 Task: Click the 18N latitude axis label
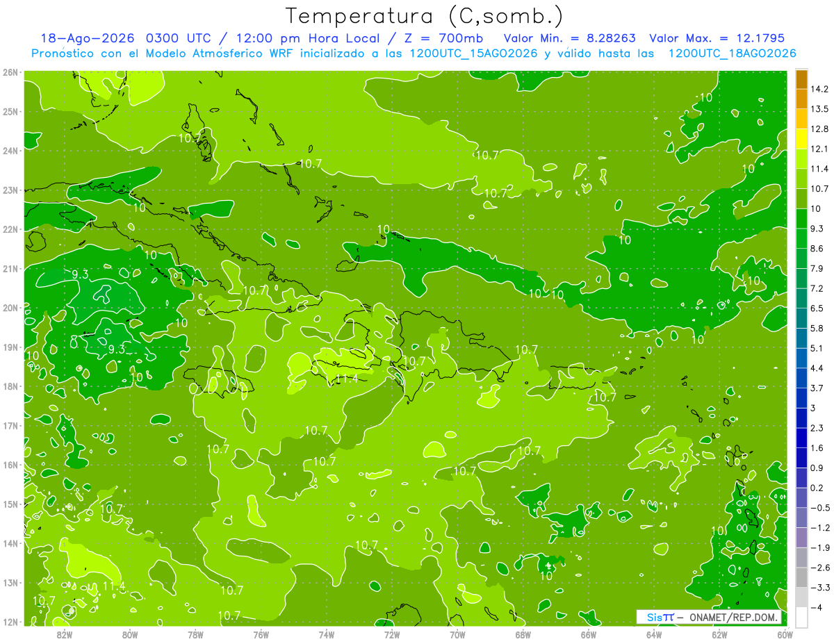(x=10, y=386)
